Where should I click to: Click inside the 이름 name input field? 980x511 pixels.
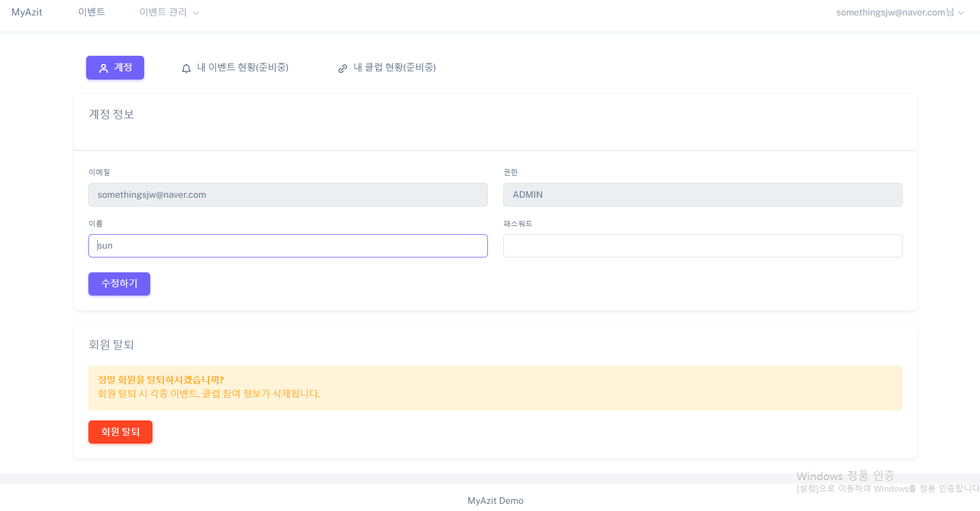coord(287,245)
